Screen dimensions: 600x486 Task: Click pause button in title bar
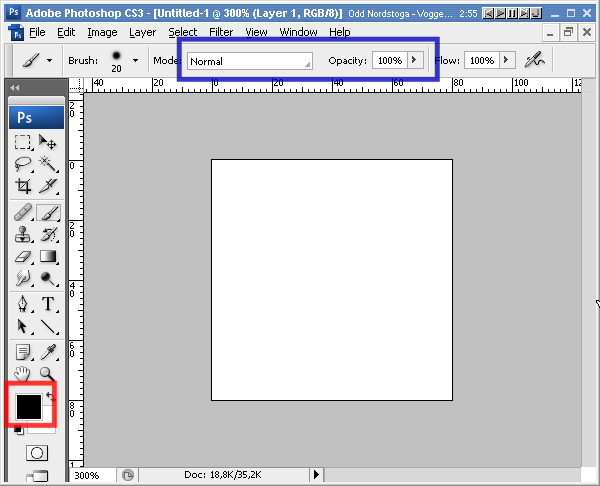pos(512,14)
